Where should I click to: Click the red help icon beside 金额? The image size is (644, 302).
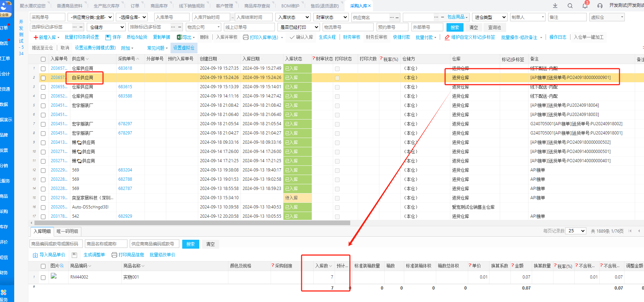513,266
